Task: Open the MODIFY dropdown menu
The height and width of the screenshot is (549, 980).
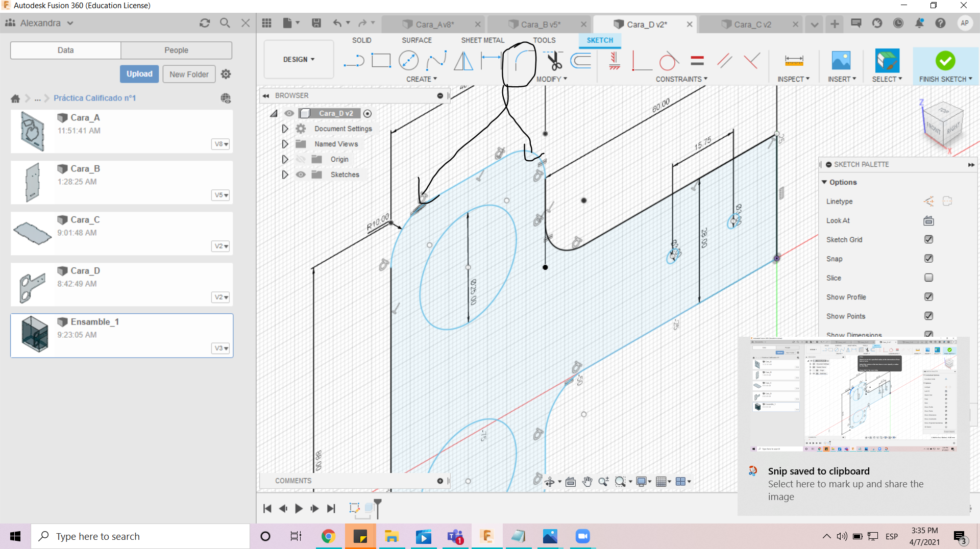Action: click(552, 79)
